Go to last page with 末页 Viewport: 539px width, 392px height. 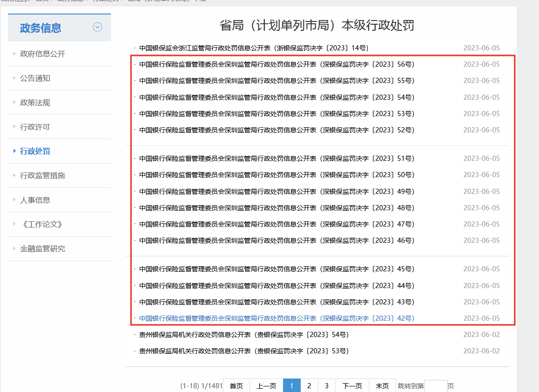tap(382, 386)
